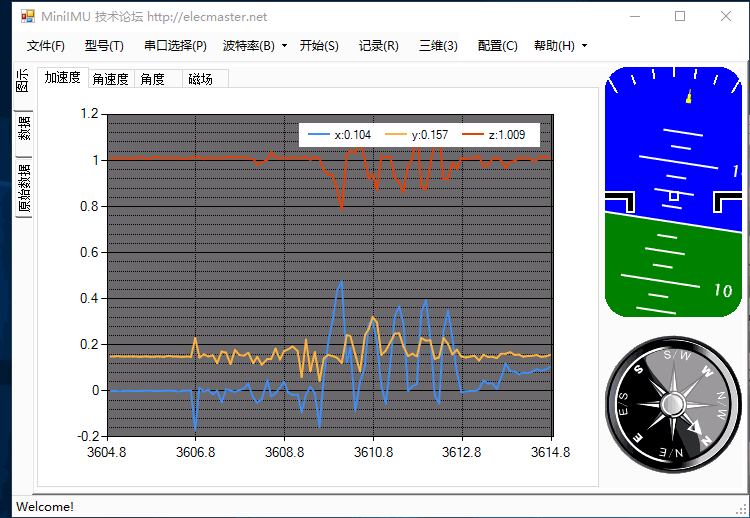This screenshot has width=750, height=518.
Task: Open the 串口选择(P) menu
Action: point(176,46)
